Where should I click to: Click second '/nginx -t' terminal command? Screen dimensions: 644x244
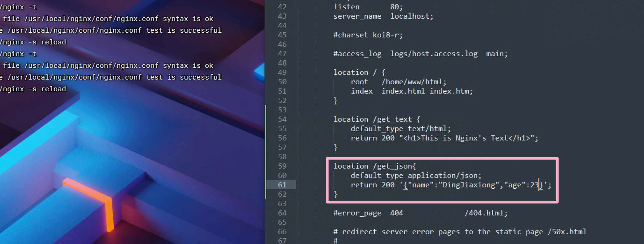coord(18,54)
